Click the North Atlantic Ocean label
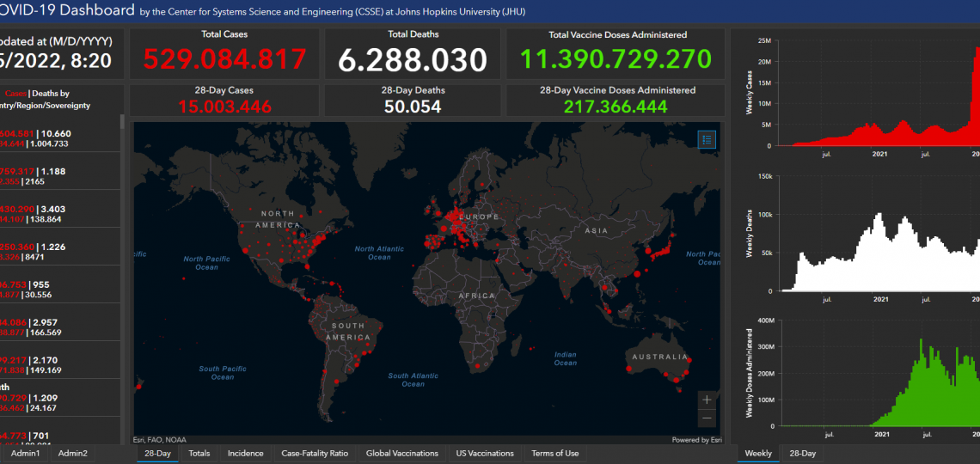Viewport: 980px width, 464px height. [x=379, y=253]
